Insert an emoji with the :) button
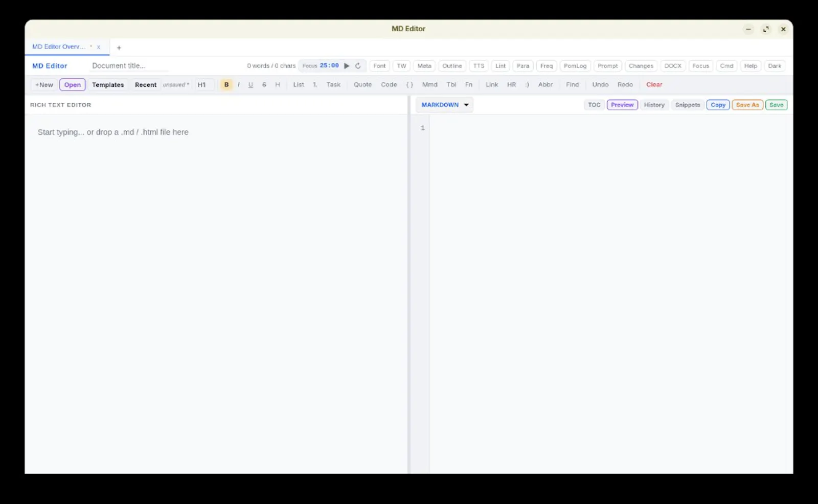 tap(527, 85)
